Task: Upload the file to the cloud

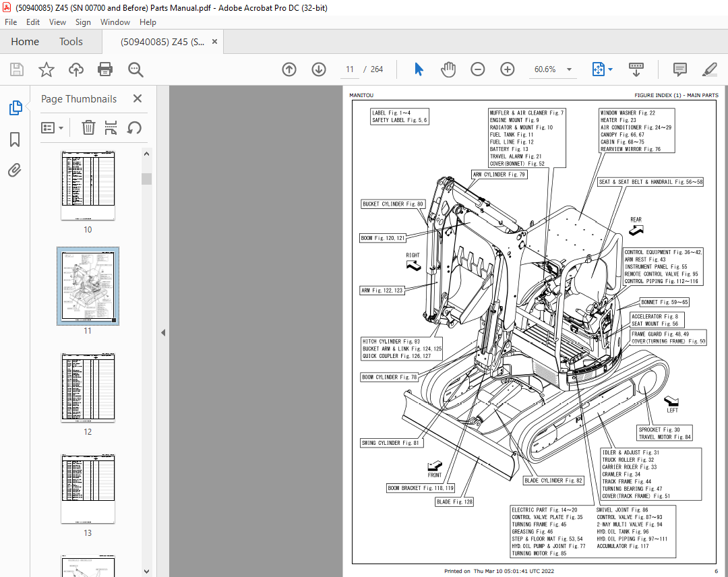Action: coord(76,69)
